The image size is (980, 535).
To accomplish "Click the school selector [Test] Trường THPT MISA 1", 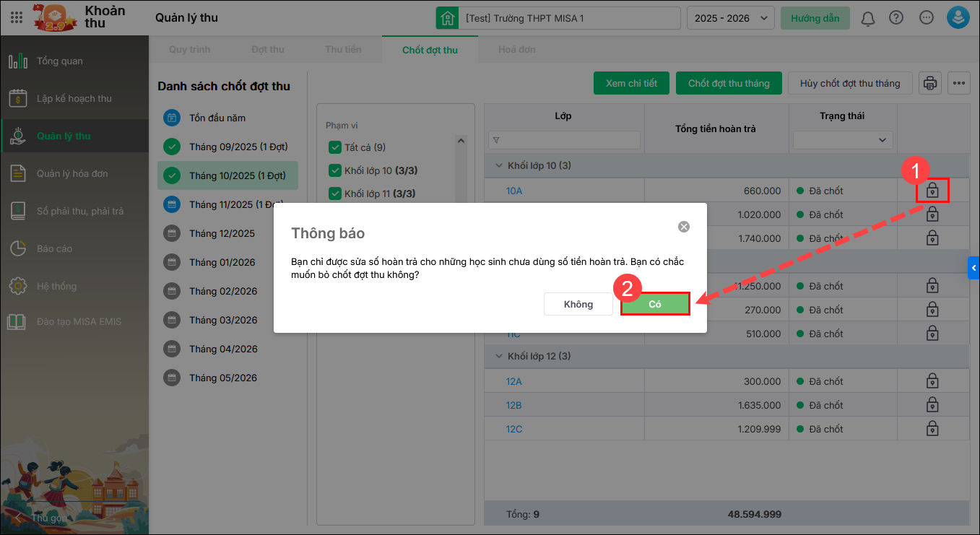I will coord(558,18).
